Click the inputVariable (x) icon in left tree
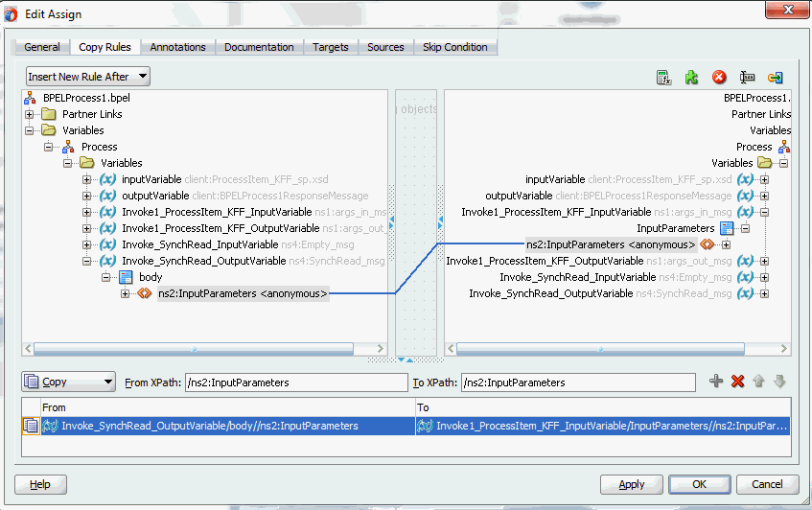This screenshot has width=812, height=510. 107,179
